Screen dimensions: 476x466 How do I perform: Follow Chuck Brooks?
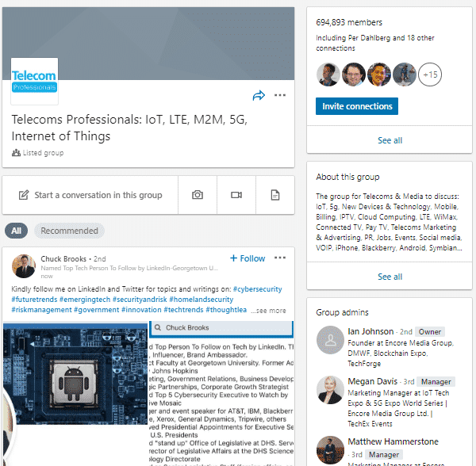248,258
